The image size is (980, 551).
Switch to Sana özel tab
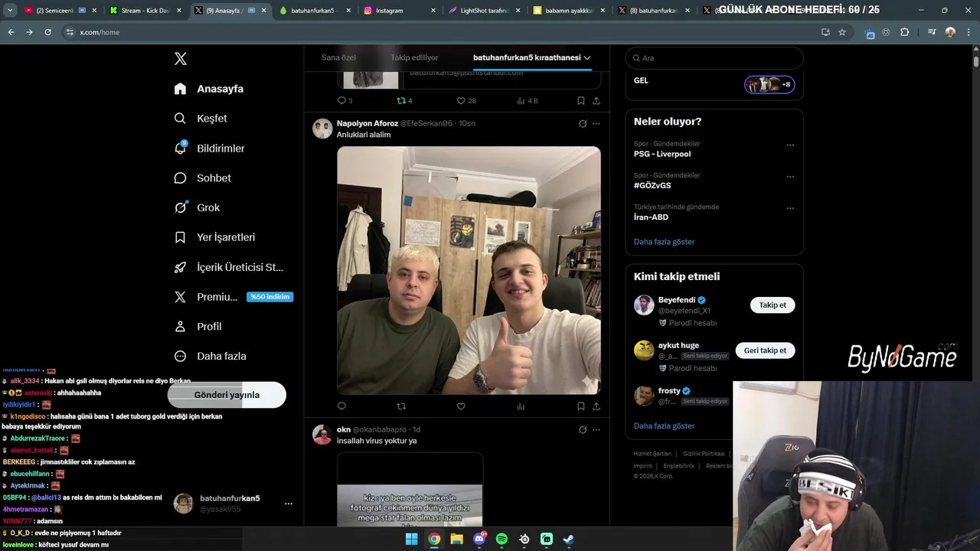[x=338, y=57]
